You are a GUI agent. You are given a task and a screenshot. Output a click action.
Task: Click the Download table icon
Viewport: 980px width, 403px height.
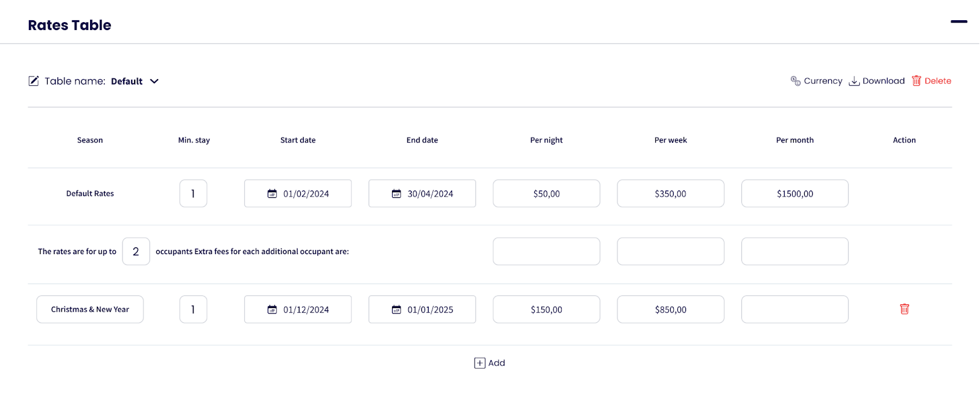(854, 81)
